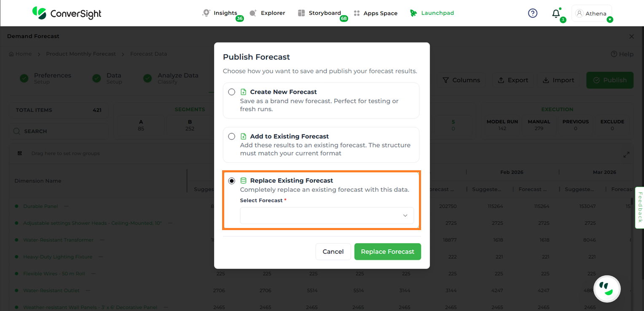
Task: Click the ConverSight logo
Action: pyautogui.click(x=67, y=13)
